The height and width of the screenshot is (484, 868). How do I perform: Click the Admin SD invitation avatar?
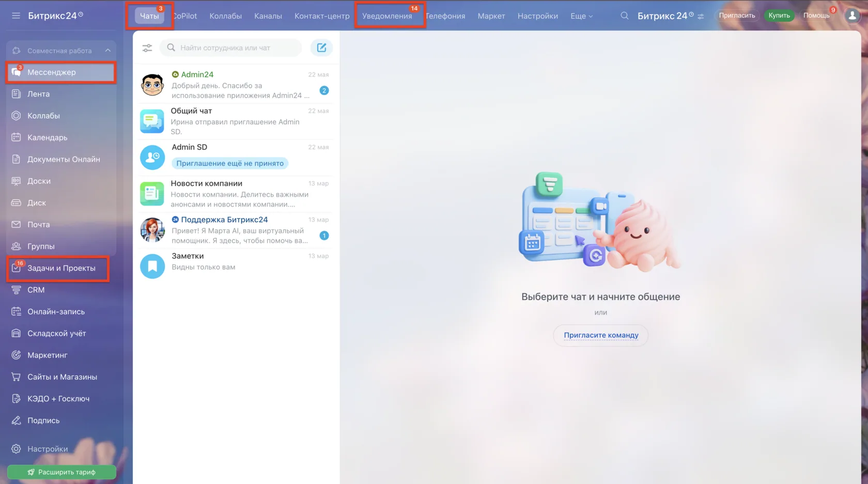click(152, 157)
